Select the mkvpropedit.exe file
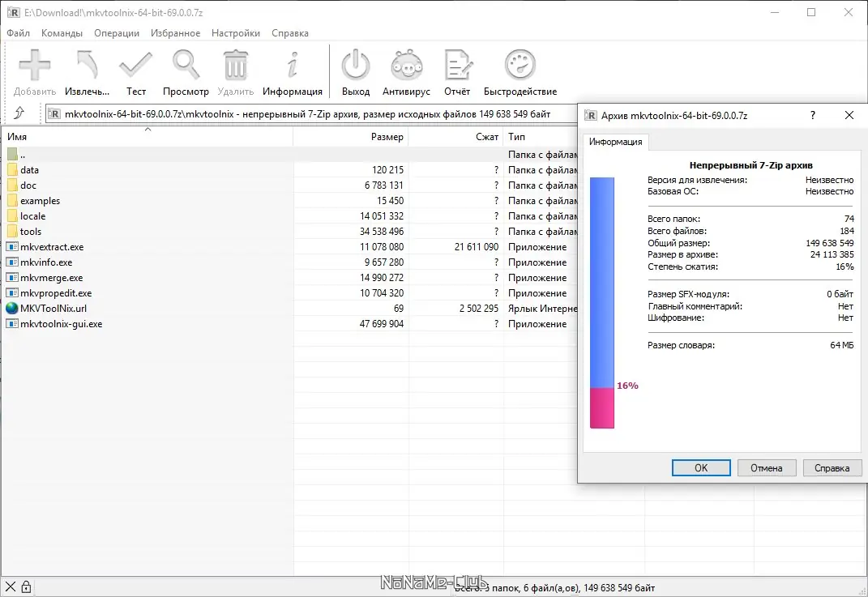 (x=56, y=293)
